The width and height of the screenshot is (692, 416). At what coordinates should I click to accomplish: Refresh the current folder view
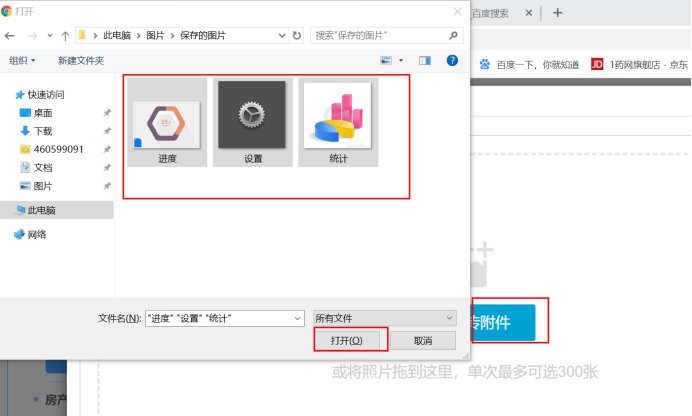click(x=297, y=36)
